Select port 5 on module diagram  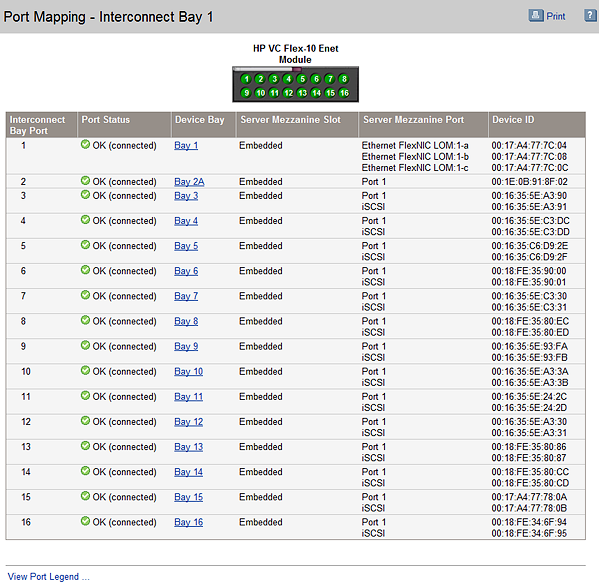303,79
